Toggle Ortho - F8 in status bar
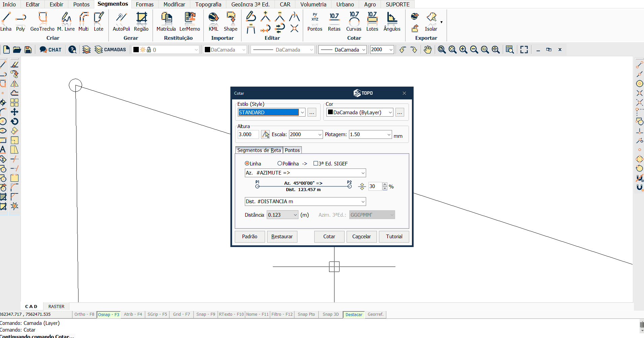The height and width of the screenshot is (338, 644). pos(84,314)
